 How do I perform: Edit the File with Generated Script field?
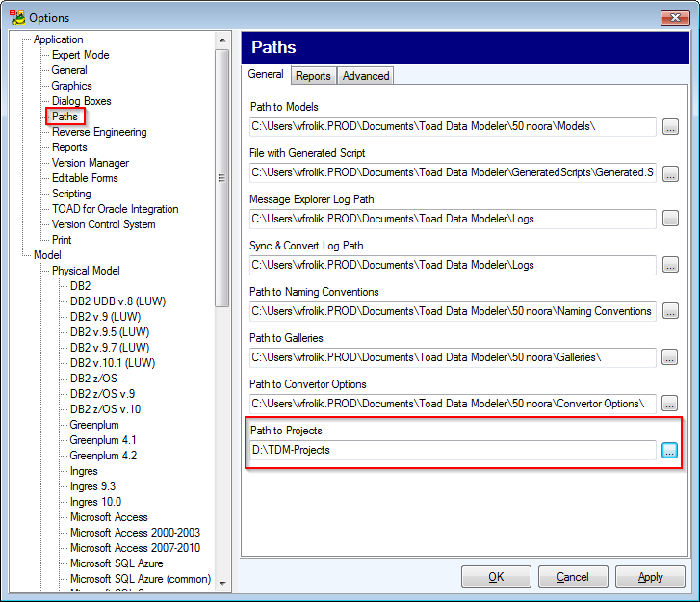(x=453, y=172)
